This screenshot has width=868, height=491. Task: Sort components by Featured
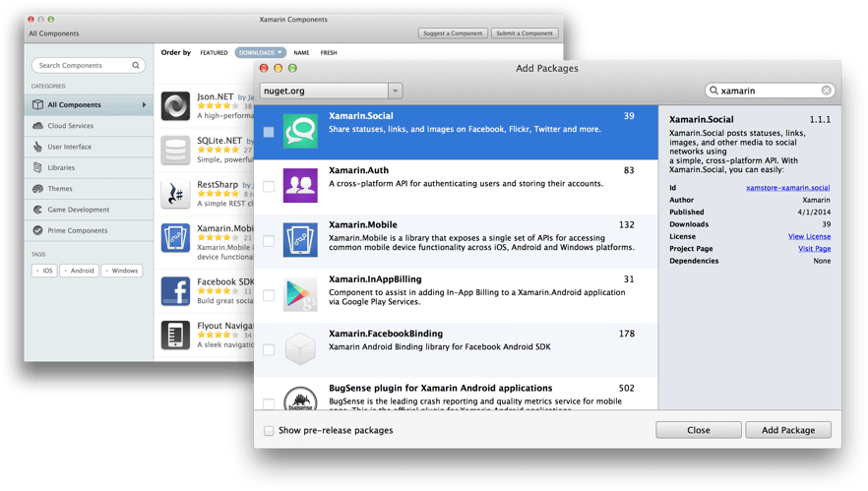[x=214, y=53]
